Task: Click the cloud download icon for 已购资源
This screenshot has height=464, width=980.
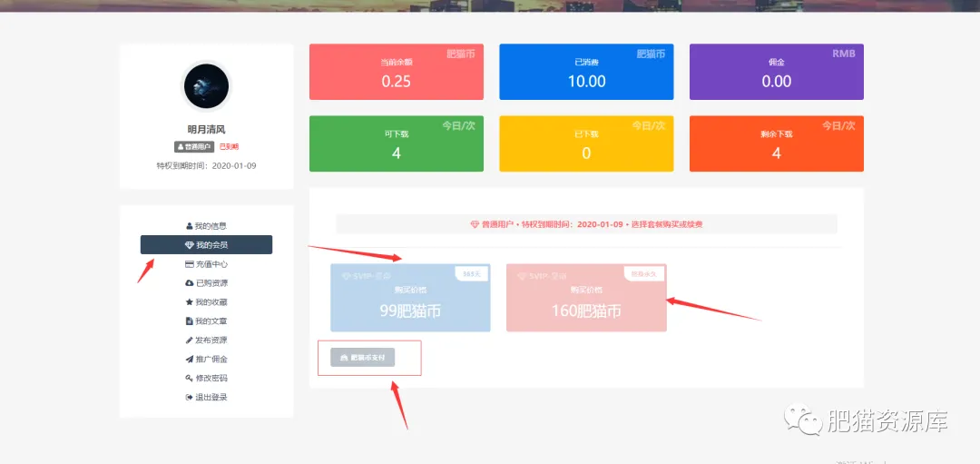Action: click(190, 282)
